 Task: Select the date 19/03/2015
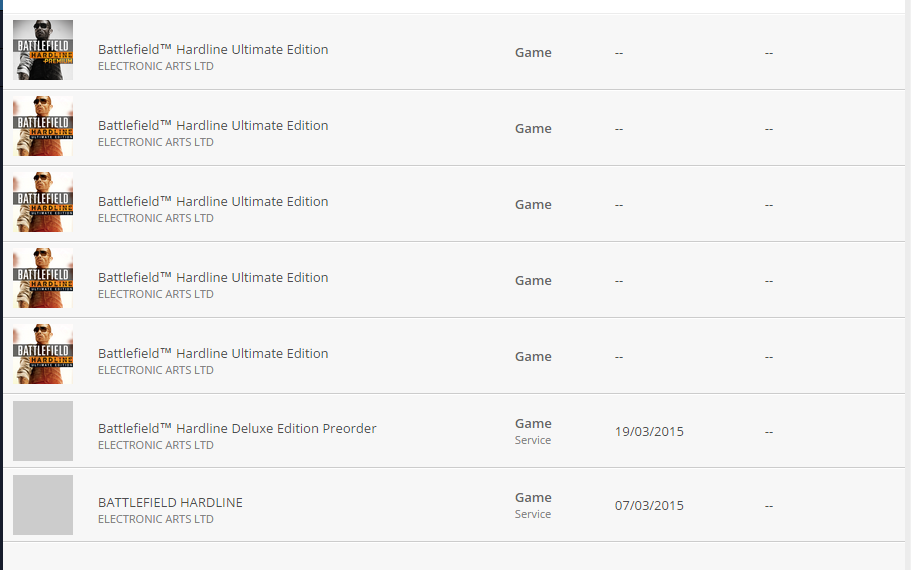click(649, 432)
